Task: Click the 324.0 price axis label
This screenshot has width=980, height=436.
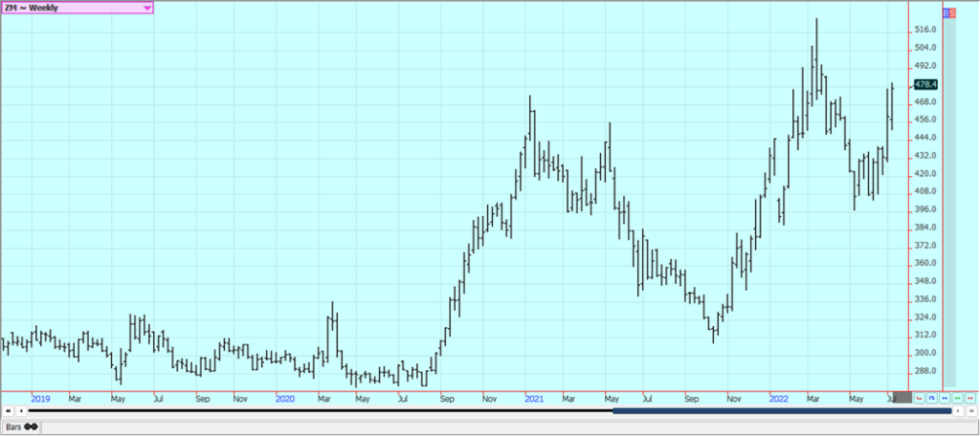Action: click(x=924, y=317)
